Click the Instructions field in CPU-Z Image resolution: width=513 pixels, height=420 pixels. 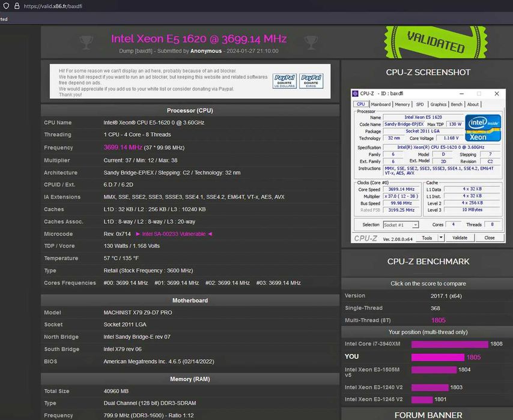pos(441,170)
